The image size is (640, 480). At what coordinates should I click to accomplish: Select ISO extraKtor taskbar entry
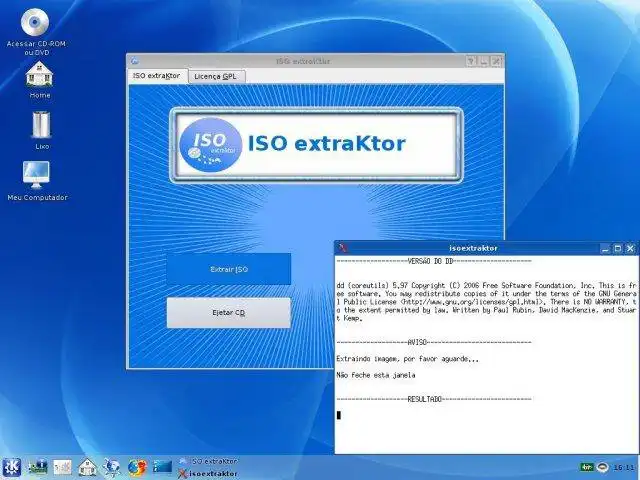click(x=209, y=461)
